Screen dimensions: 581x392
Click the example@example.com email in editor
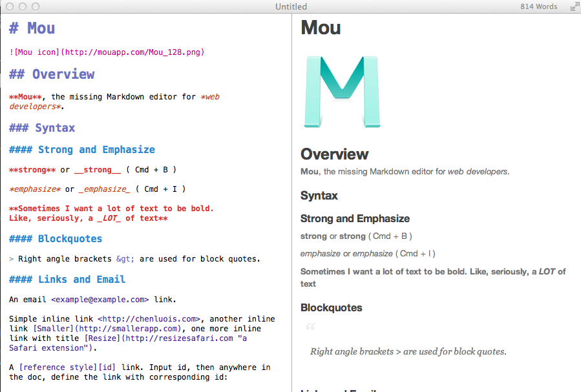(100, 300)
